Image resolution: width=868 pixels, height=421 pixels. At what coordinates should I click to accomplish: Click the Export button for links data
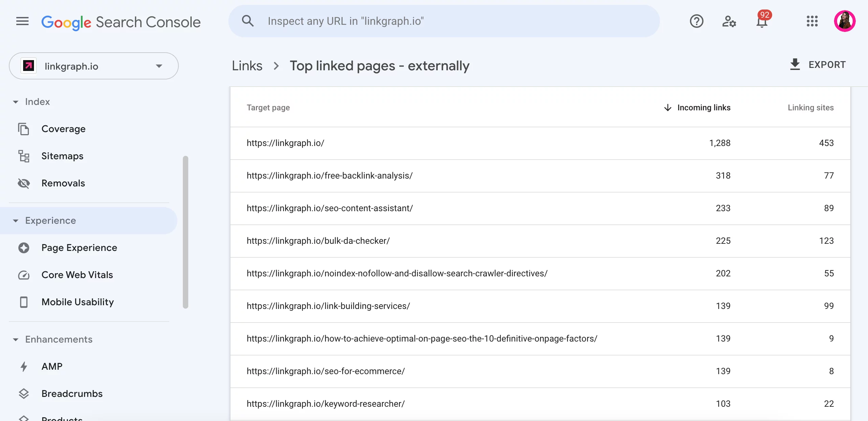(x=818, y=65)
